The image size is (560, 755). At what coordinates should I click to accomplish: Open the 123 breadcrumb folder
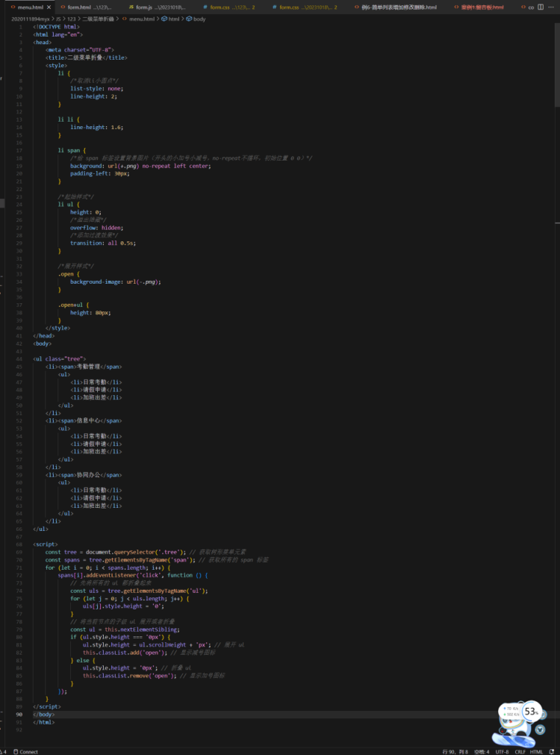coord(71,19)
